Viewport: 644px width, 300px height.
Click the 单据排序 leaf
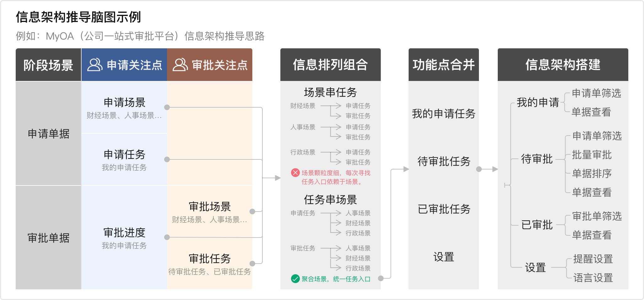tap(592, 174)
